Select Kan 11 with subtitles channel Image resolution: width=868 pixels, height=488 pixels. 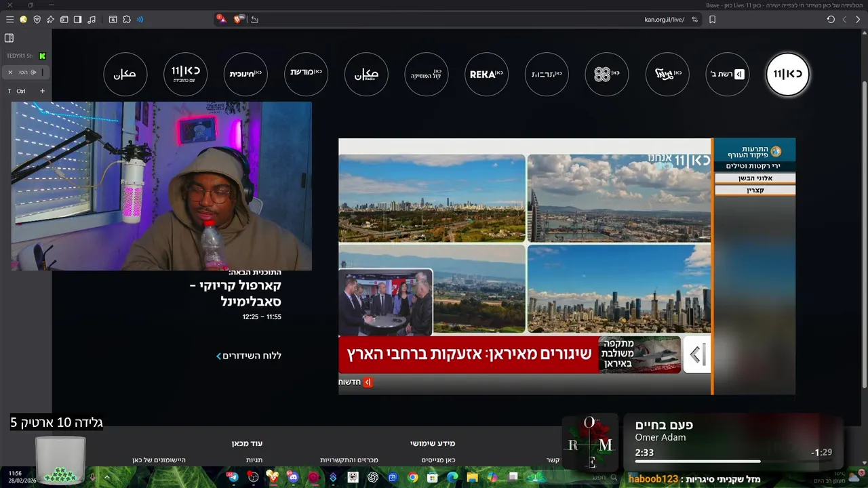coord(186,74)
